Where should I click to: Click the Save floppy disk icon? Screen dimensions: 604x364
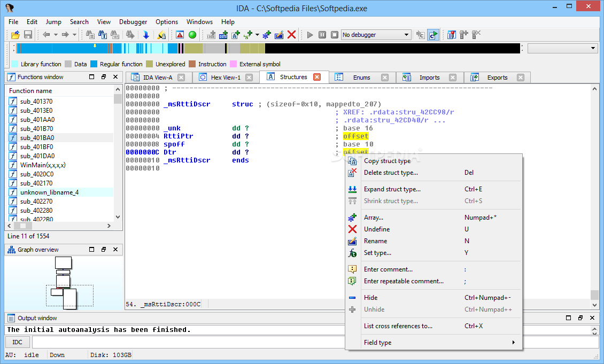[x=28, y=35]
